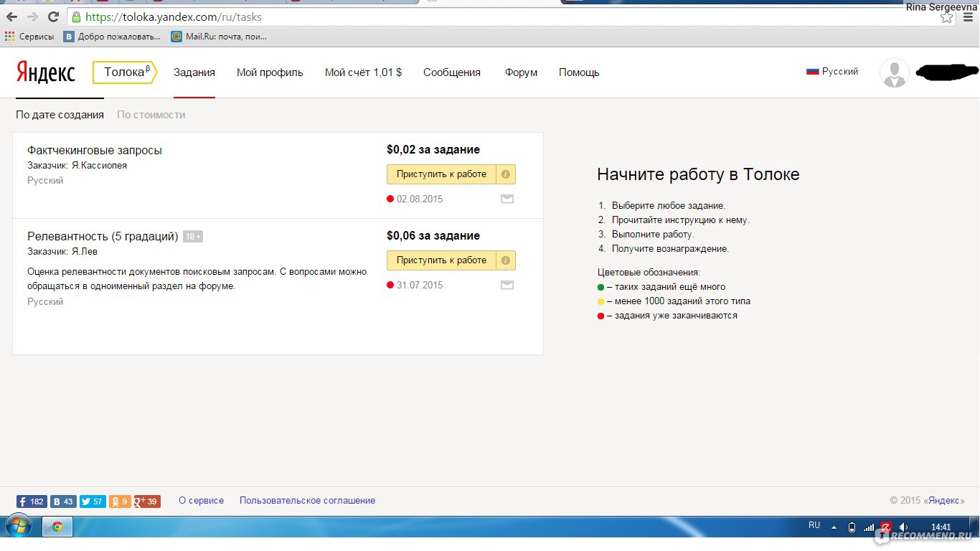Click the network signal icon in tray
This screenshot has width=980, height=551.
[x=869, y=527]
